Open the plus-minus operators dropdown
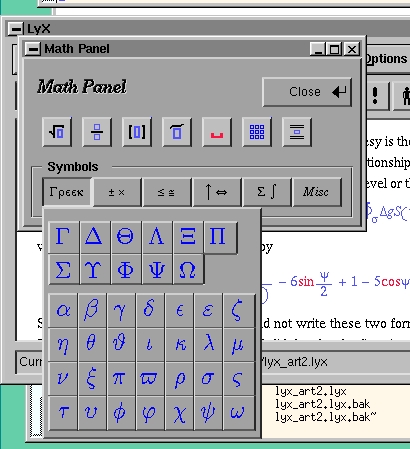 117,192
